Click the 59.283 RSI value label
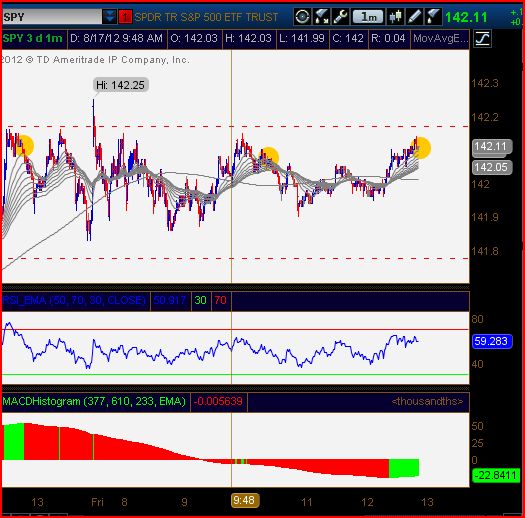525x518 pixels. coord(492,341)
